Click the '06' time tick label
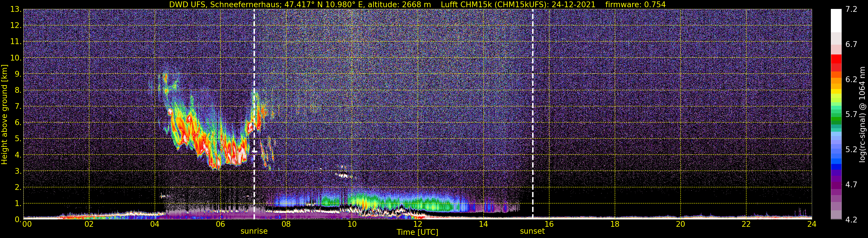 [x=220, y=224]
